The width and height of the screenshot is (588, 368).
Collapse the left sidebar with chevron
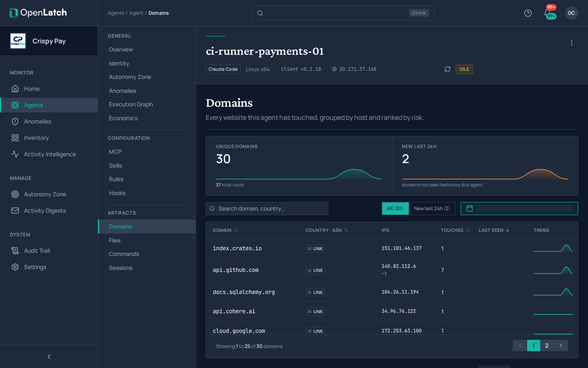click(x=49, y=357)
